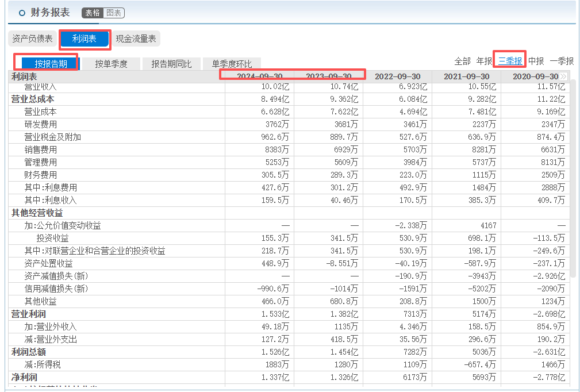Click the 营业成本 row label
The image size is (580, 392).
pos(41,112)
